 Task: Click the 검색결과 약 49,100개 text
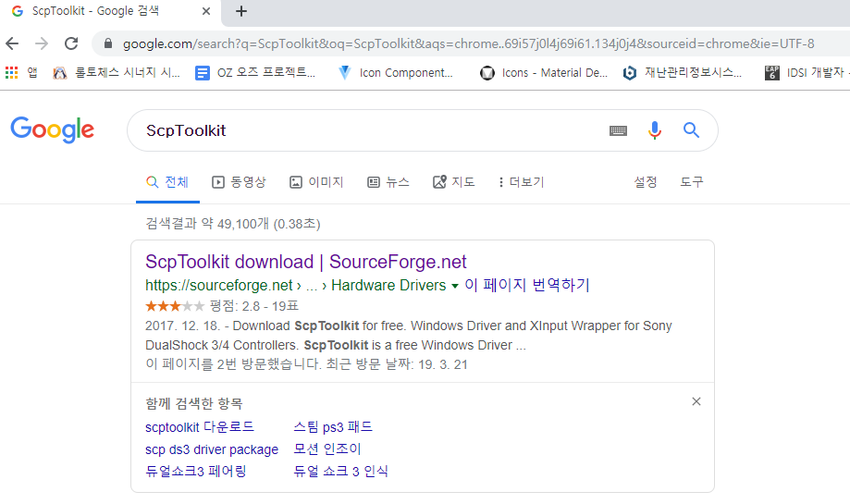207,224
